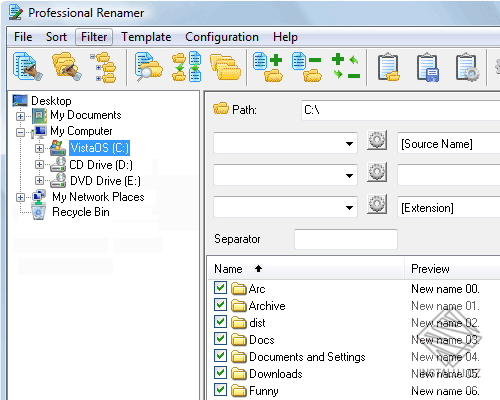Viewport: 500px width, 400px height.
Task: Click the rename folders toolbar icon
Action: click(x=67, y=67)
